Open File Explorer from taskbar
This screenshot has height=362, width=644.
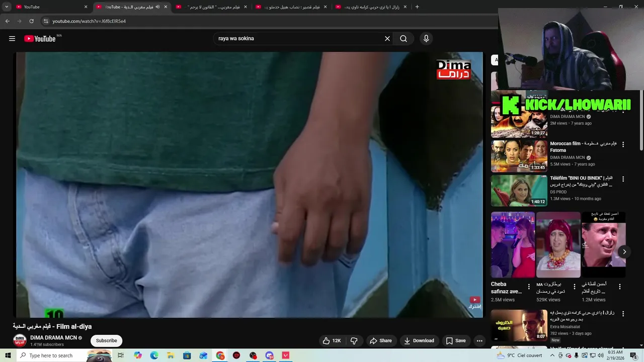(x=171, y=355)
